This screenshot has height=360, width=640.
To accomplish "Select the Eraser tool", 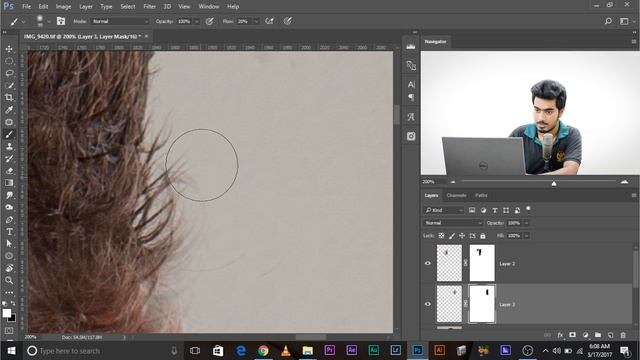I will tap(9, 171).
